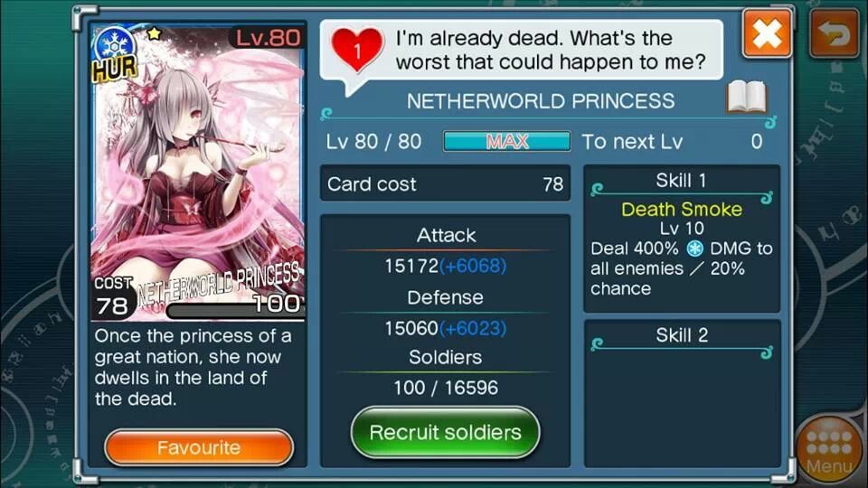The image size is (868, 488).
Task: Tap the orange back arrow button
Action: coord(835,33)
